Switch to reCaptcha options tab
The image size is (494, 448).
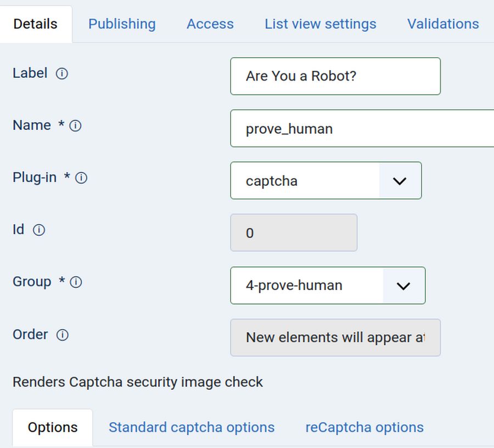[364, 427]
